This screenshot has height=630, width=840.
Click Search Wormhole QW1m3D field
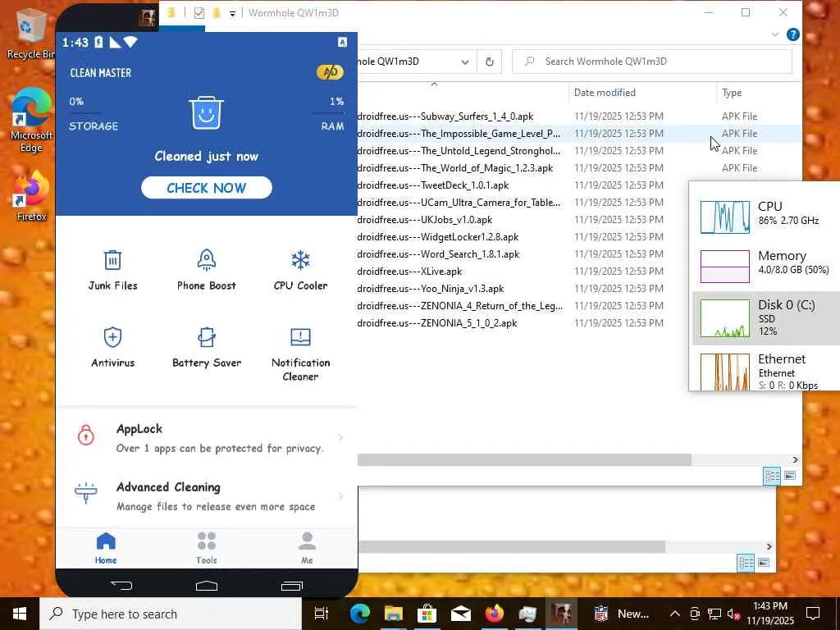(x=652, y=62)
